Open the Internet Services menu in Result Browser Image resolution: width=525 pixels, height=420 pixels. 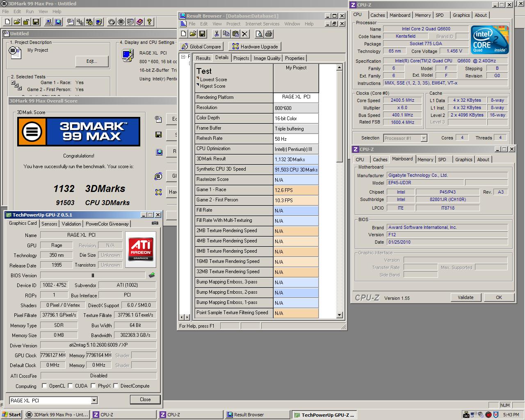(x=262, y=24)
